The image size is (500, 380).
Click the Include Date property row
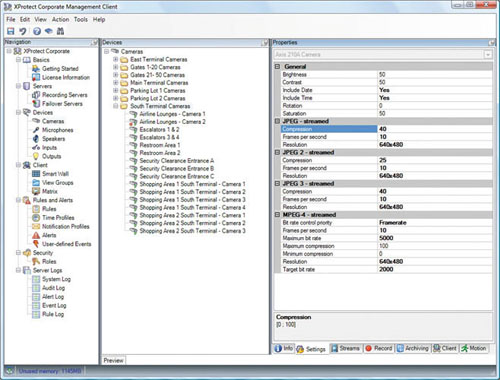pos(387,90)
